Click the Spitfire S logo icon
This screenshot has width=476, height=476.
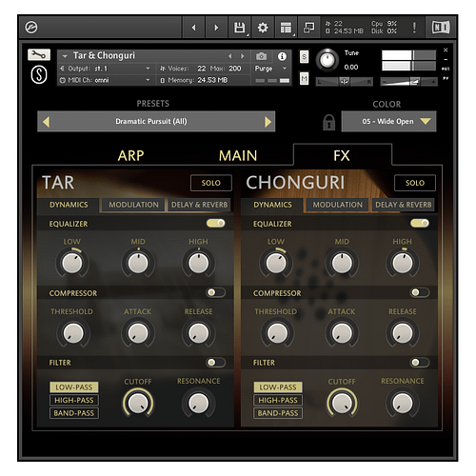pyautogui.click(x=39, y=75)
